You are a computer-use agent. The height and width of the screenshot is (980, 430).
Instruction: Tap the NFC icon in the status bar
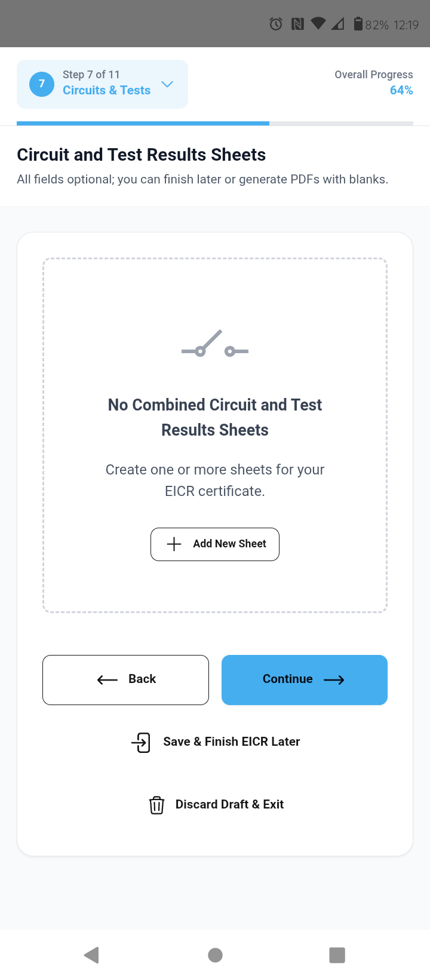[x=297, y=24]
